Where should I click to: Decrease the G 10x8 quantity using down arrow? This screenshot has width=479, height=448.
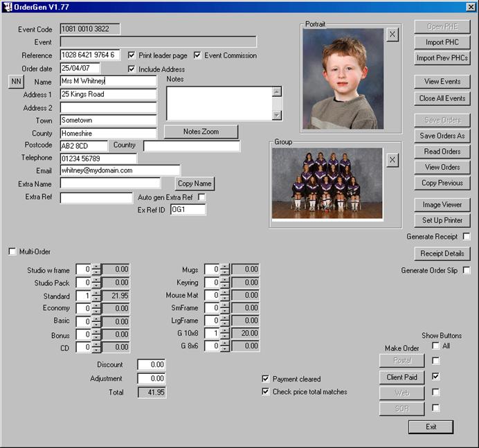click(x=225, y=336)
